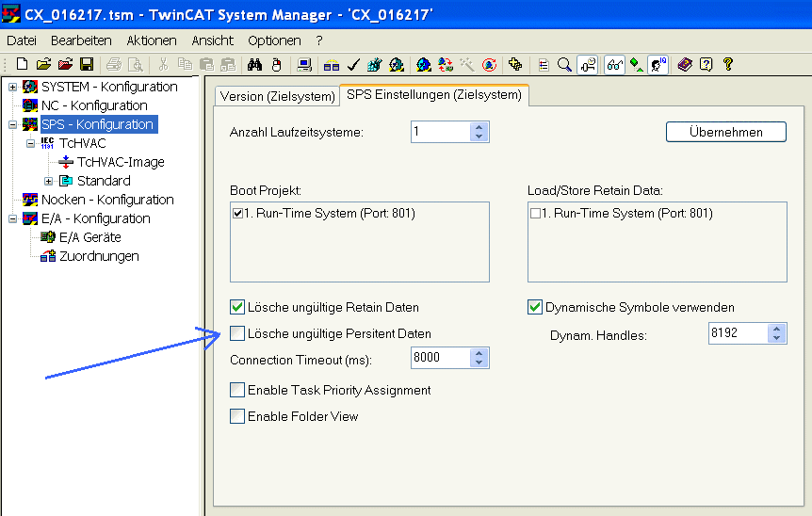Click the binoculars Find icon
The width and height of the screenshot is (812, 516).
pyautogui.click(x=254, y=64)
